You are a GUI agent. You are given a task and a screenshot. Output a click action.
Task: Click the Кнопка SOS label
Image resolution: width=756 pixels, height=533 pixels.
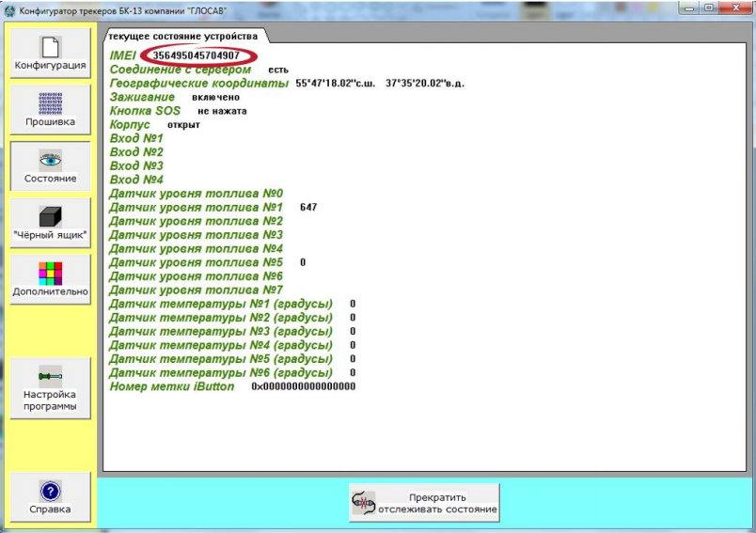145,111
